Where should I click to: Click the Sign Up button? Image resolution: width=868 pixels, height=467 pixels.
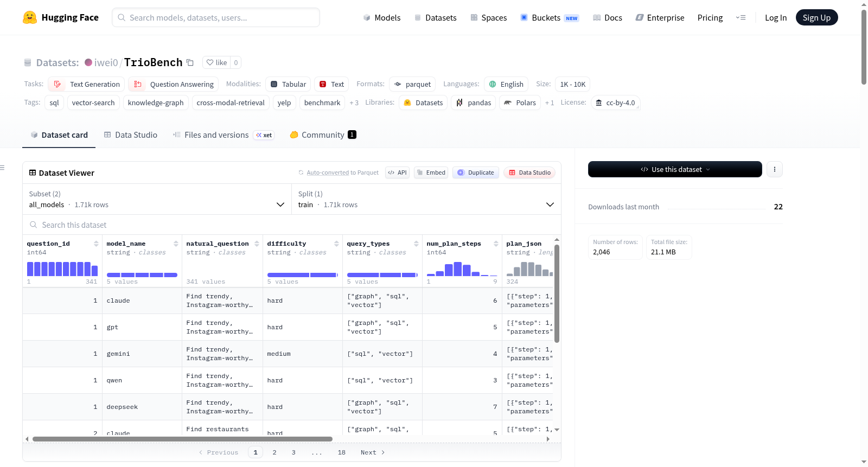pos(816,18)
